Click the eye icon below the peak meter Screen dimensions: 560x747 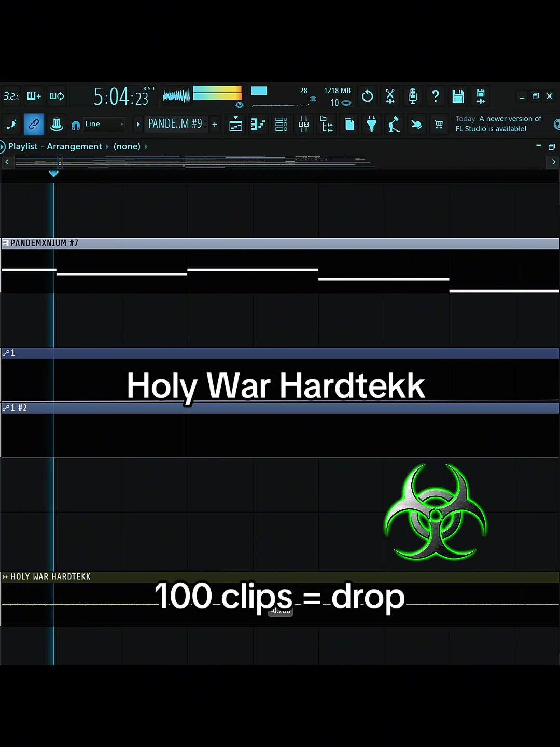(x=239, y=105)
